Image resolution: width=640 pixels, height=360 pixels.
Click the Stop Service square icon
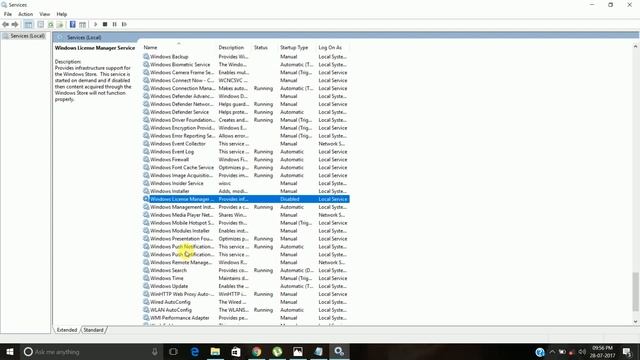(x=105, y=24)
